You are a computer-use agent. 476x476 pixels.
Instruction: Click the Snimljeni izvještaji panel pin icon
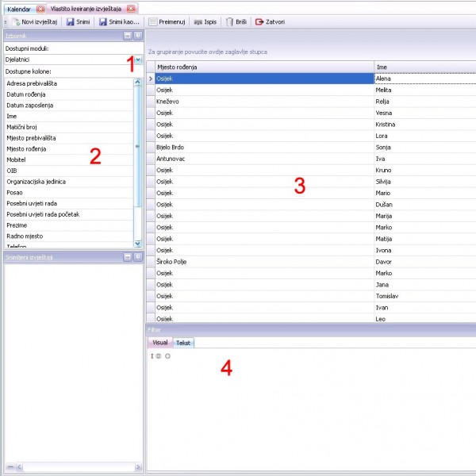click(138, 257)
